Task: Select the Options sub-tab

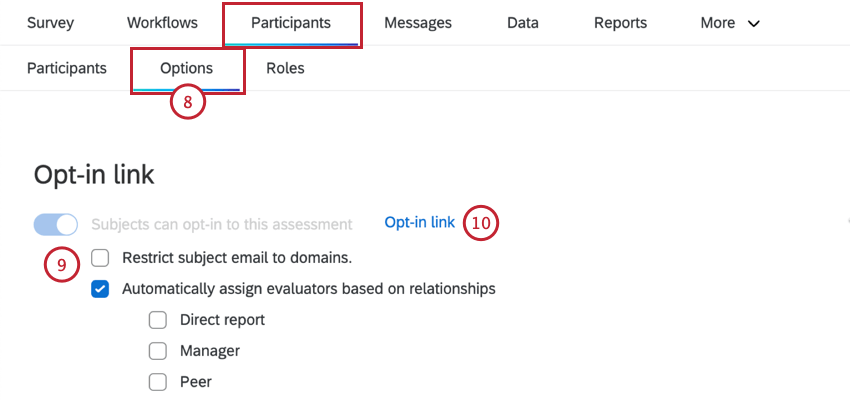Action: (187, 68)
